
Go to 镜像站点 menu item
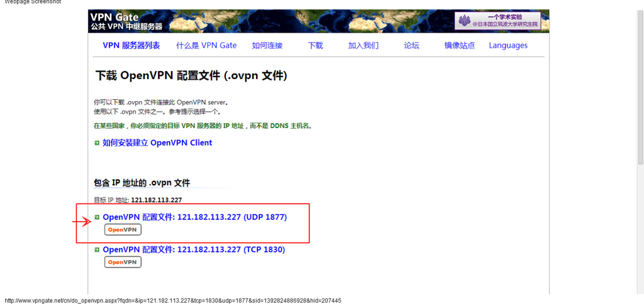click(x=460, y=46)
